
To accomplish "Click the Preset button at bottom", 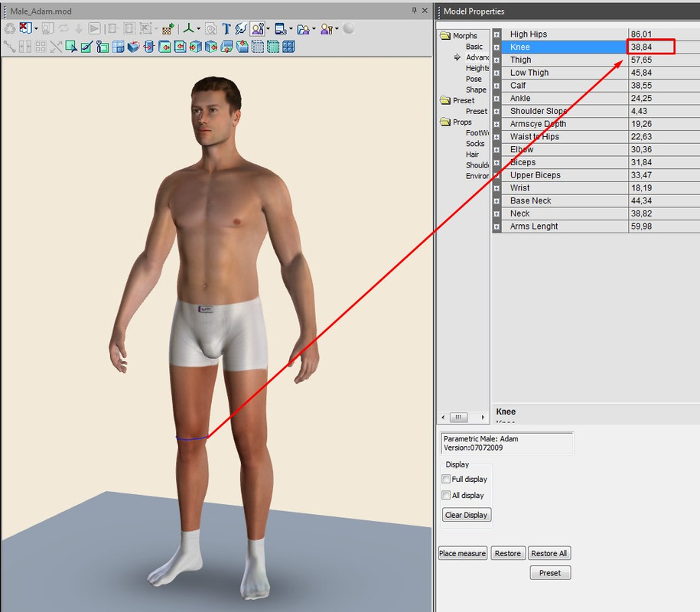I will coord(550,573).
